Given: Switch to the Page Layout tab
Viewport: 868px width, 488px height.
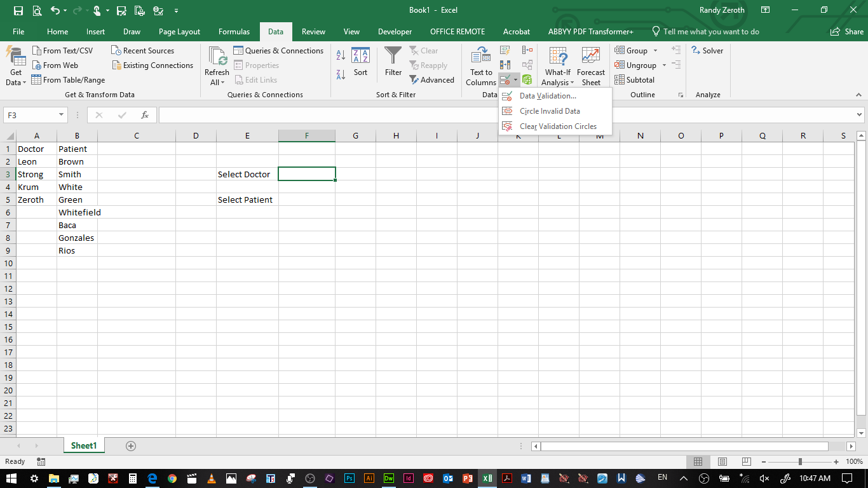Looking at the screenshot, I should [179, 32].
